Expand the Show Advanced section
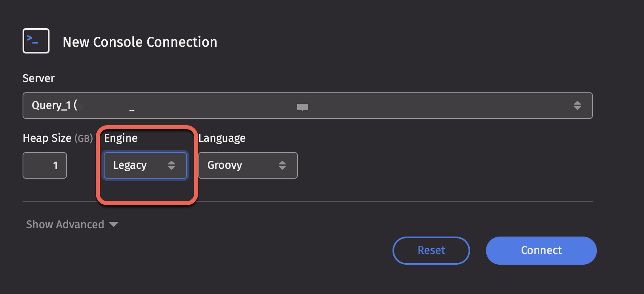Image resolution: width=644 pixels, height=294 pixels. (72, 224)
